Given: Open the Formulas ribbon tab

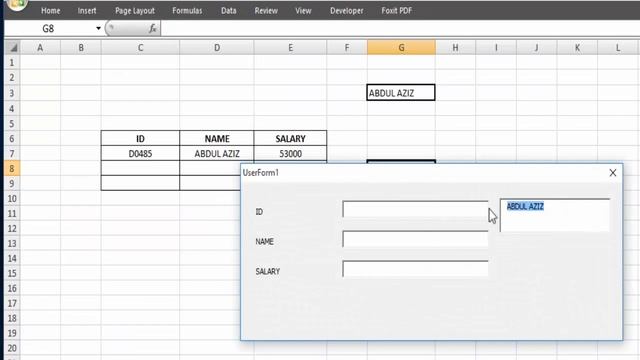Looking at the screenshot, I should click(187, 11).
